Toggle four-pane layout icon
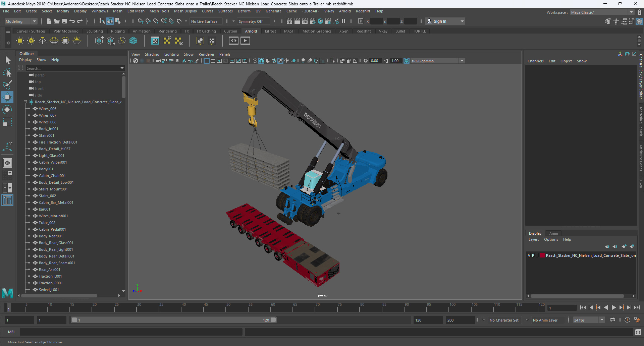Image resolution: width=644 pixels, height=346 pixels. (7, 175)
